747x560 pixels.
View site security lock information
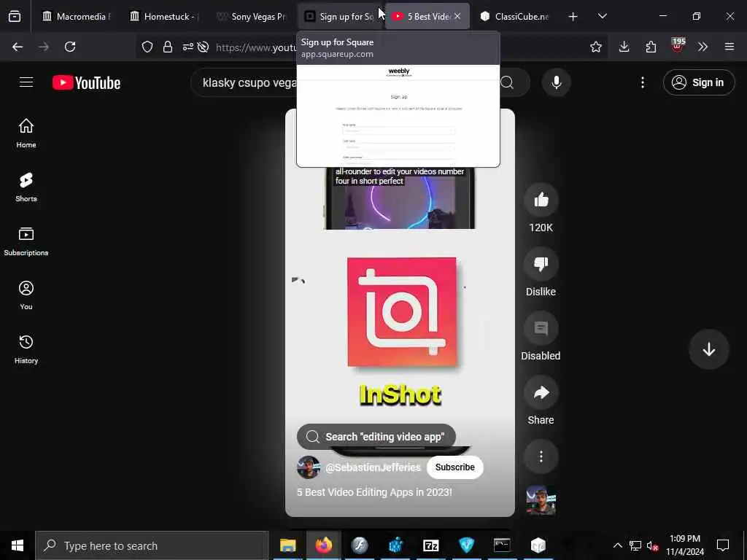tap(168, 47)
